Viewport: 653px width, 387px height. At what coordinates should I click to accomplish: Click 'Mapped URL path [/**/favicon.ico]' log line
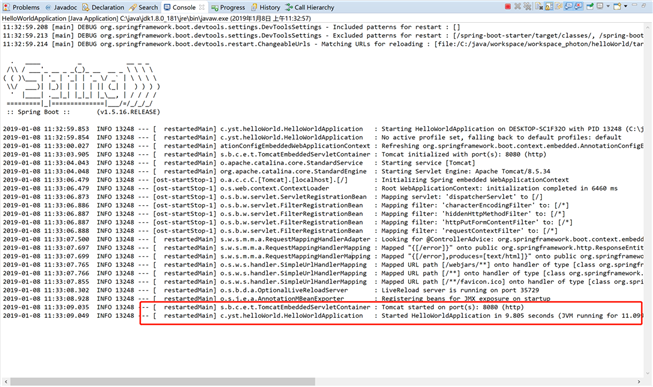tap(323, 282)
